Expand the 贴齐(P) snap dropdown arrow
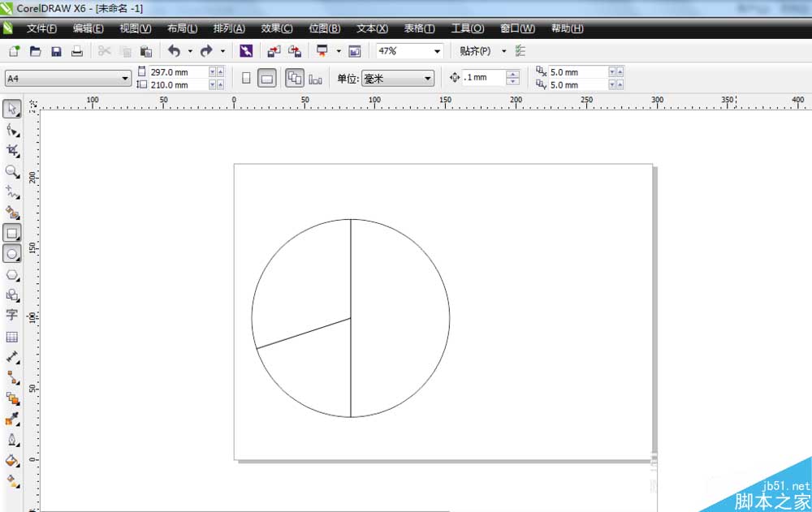The width and height of the screenshot is (812, 512). [504, 51]
